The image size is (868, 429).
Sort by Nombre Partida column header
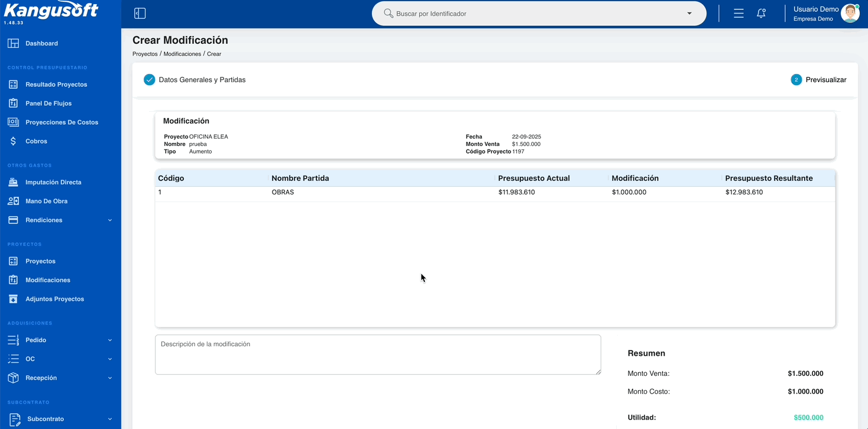coord(300,178)
